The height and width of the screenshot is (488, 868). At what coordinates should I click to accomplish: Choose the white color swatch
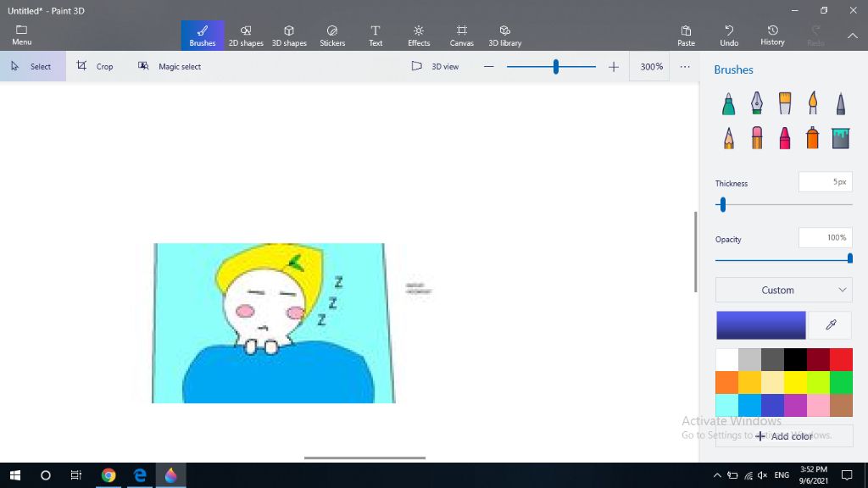point(726,359)
